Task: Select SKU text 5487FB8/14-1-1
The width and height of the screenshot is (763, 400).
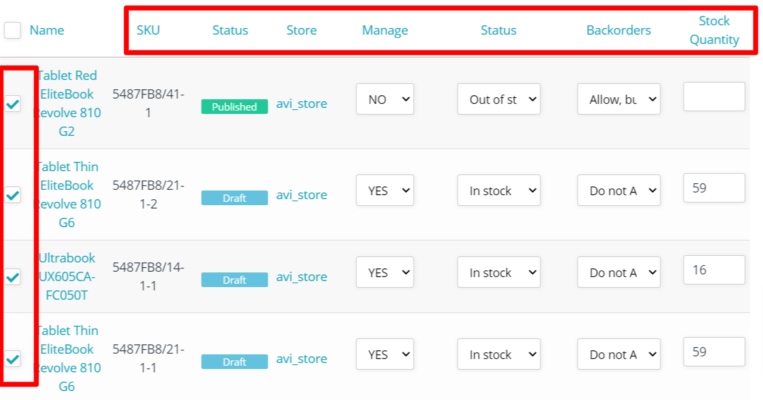Action: [x=148, y=276]
